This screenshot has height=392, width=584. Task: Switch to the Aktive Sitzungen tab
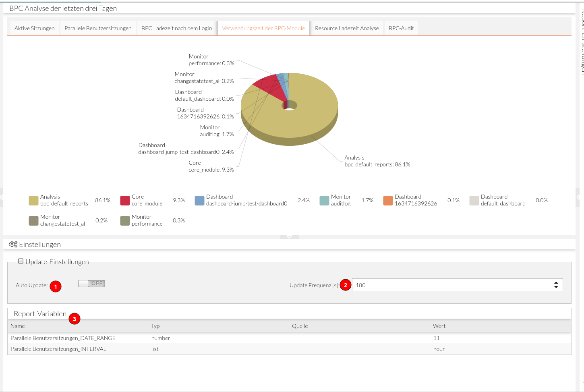[x=34, y=28]
